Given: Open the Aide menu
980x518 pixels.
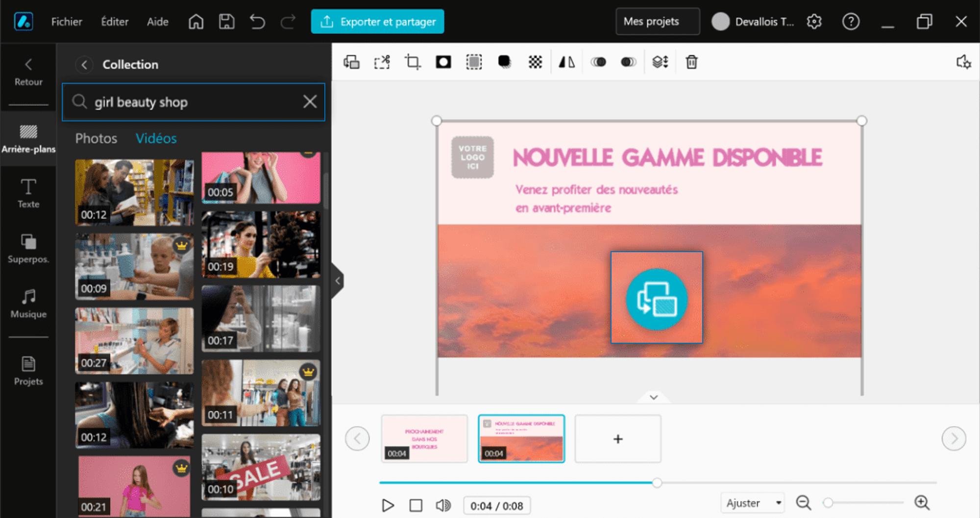Looking at the screenshot, I should click(x=157, y=22).
